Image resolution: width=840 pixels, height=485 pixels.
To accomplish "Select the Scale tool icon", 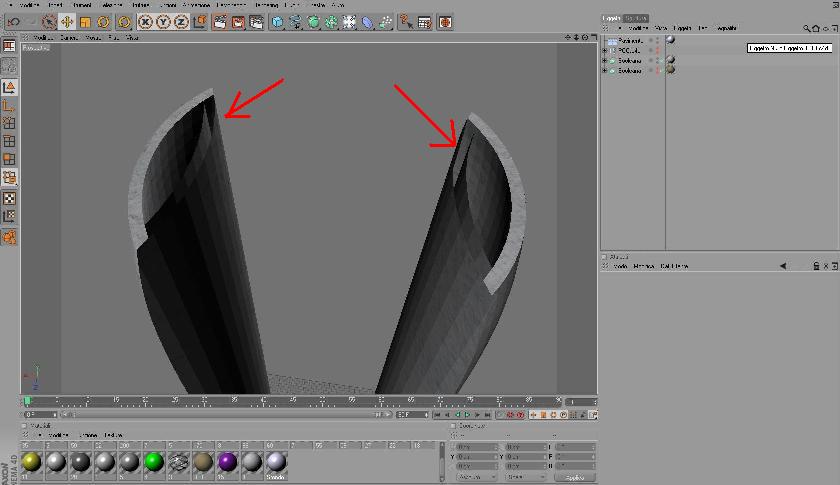I will [x=85, y=22].
